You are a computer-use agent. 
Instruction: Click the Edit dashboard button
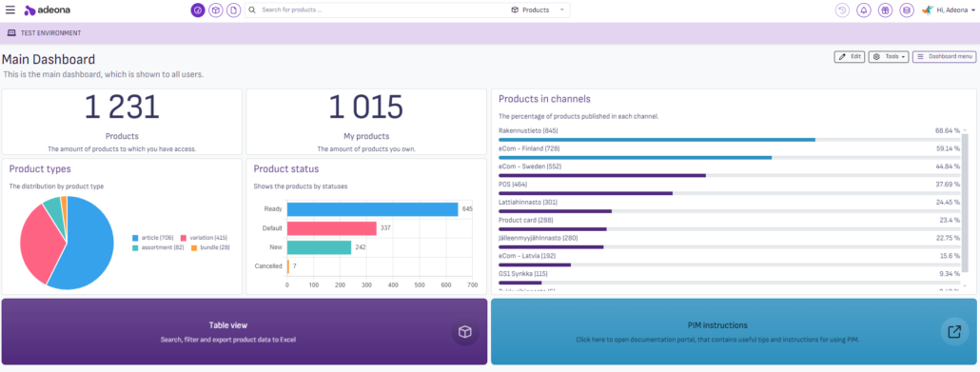850,57
